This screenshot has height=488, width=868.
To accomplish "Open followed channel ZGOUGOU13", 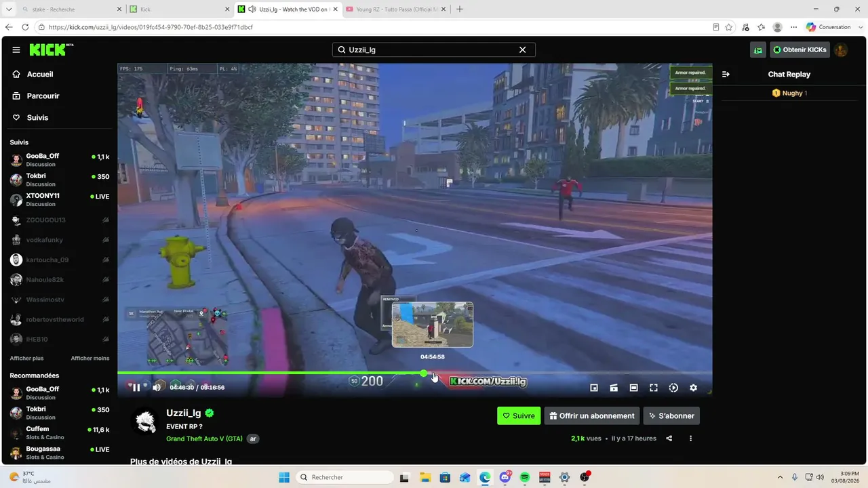I will pyautogui.click(x=60, y=220).
